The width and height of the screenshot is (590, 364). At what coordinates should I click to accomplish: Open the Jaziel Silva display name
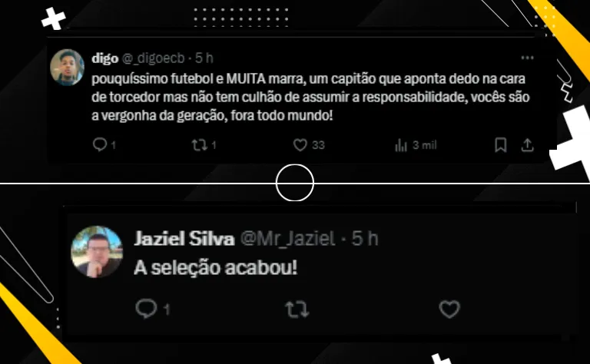(x=184, y=239)
